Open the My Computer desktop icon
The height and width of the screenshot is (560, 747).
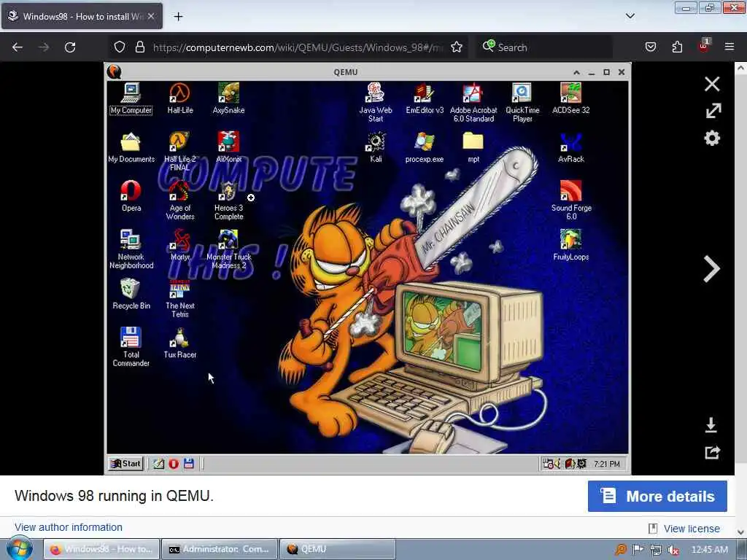pyautogui.click(x=131, y=98)
